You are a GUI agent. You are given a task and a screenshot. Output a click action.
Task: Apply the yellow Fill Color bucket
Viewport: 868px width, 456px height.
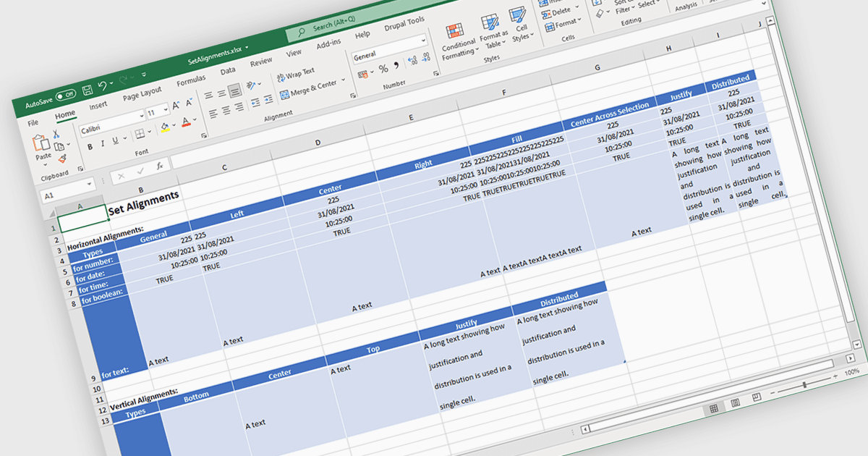click(x=166, y=127)
